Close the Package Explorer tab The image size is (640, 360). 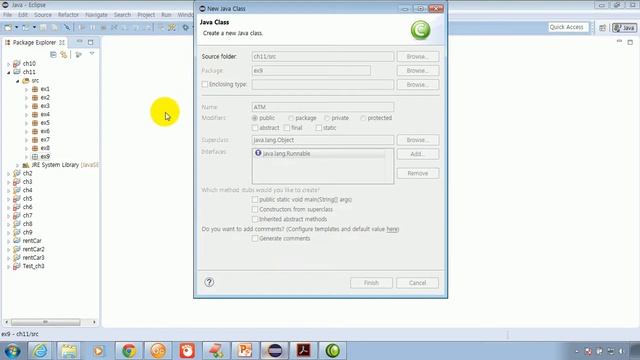pyautogui.click(x=62, y=42)
